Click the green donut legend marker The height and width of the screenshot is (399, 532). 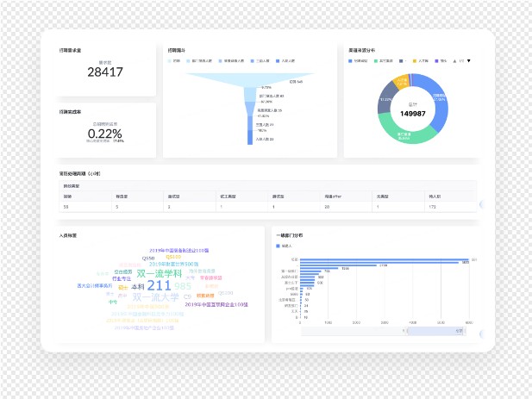tap(376, 61)
